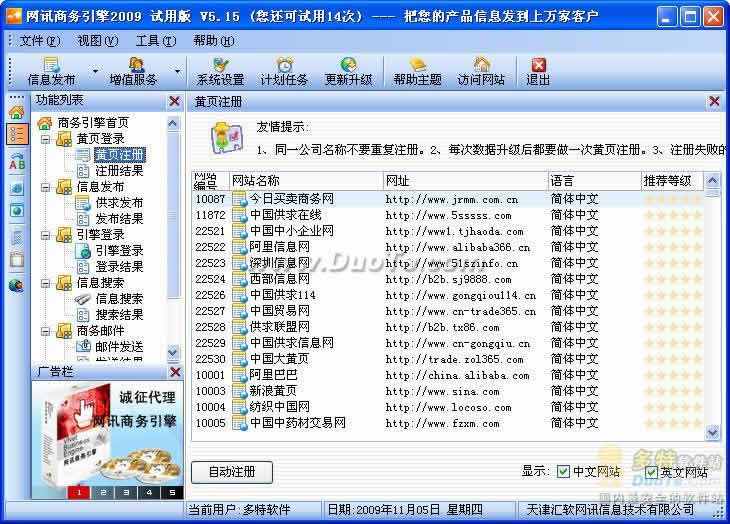Close the 黄页注册 panel
The width and height of the screenshot is (730, 524).
(x=714, y=101)
